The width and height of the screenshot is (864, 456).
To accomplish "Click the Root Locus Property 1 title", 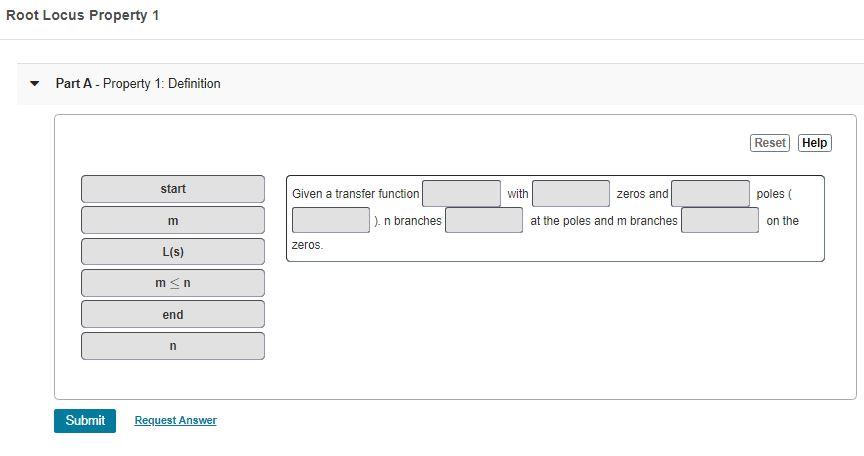I will click(83, 15).
